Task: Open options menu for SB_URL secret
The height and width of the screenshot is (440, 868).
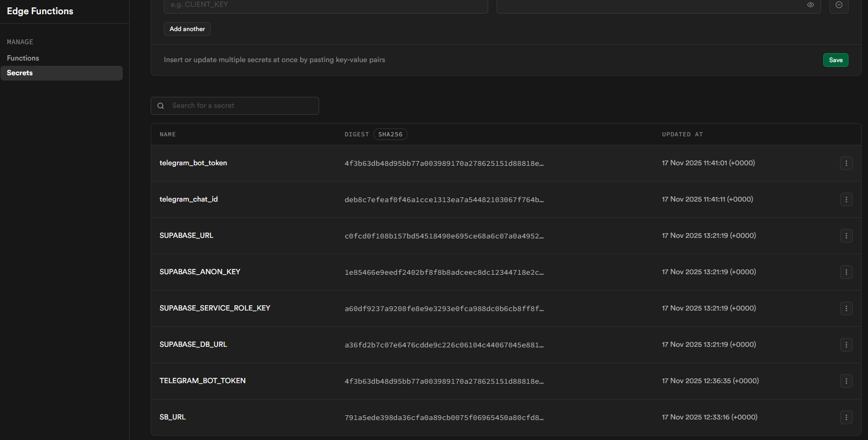Action: 846,417
